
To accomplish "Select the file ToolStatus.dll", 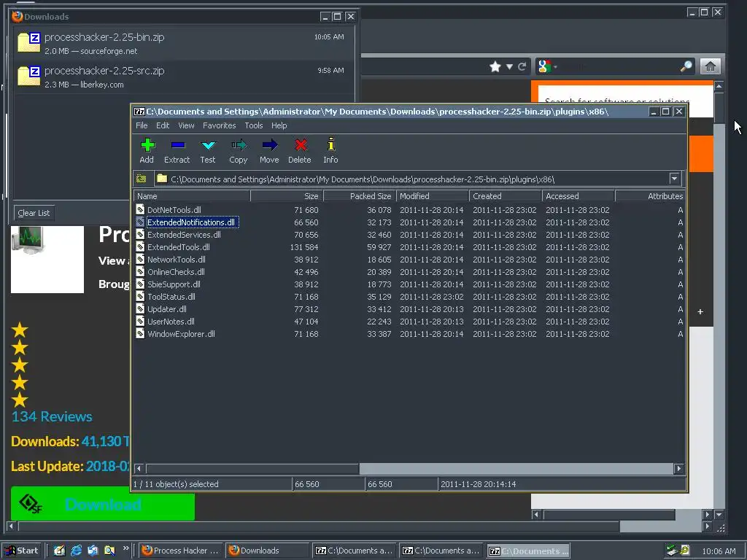I will [171, 297].
